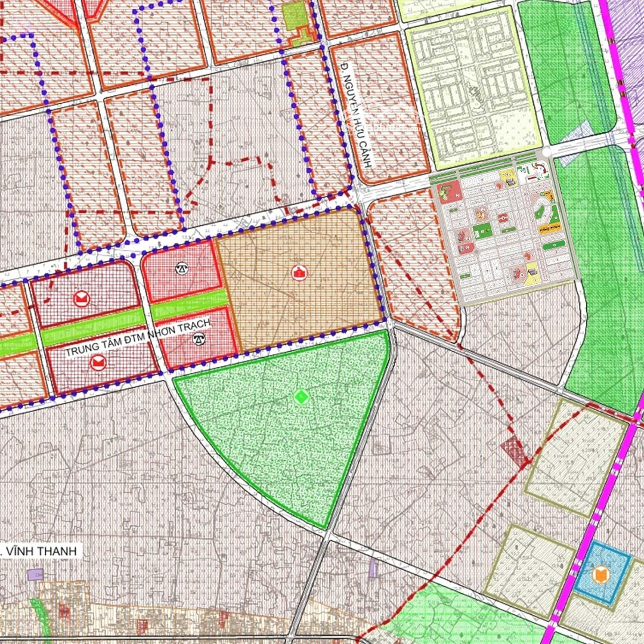Click the VĨNH THANH place label

pyautogui.click(x=41, y=551)
